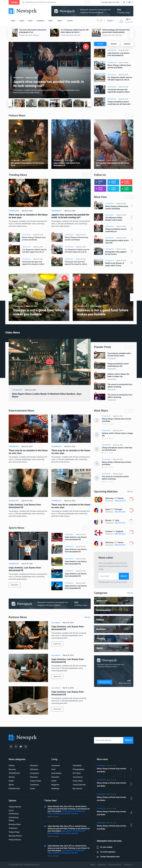The image size is (142, 868).
Task: Click Advertise in bottom footer bar
Action: point(102,865)
